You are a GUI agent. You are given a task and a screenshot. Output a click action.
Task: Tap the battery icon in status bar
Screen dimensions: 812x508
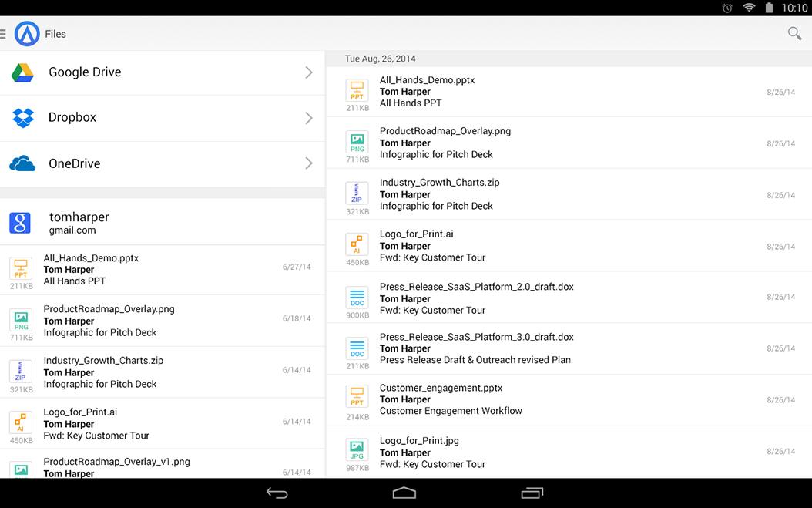pyautogui.click(x=769, y=8)
